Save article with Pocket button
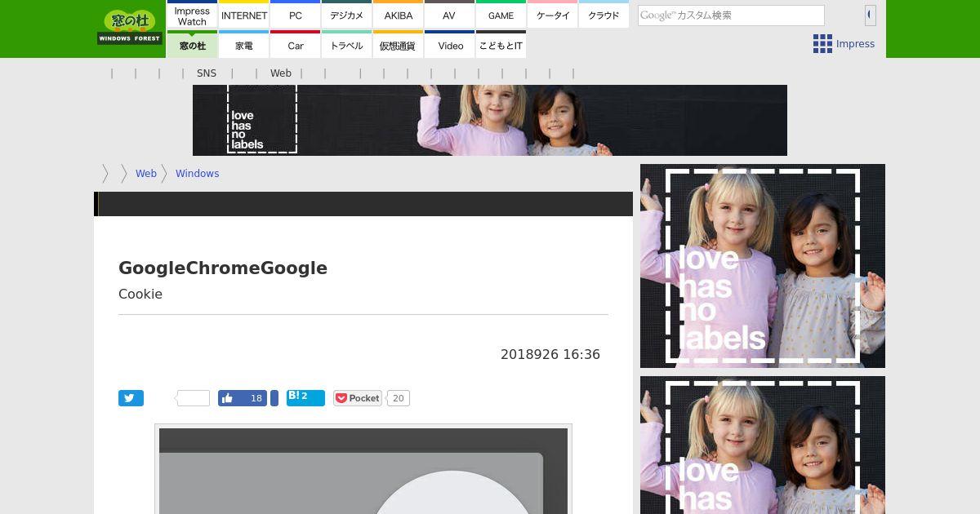The image size is (980, 514). [x=358, y=398]
